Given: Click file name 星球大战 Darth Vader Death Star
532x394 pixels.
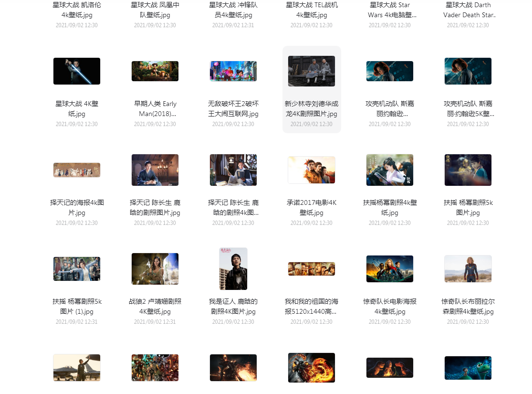Looking at the screenshot, I should [x=469, y=10].
